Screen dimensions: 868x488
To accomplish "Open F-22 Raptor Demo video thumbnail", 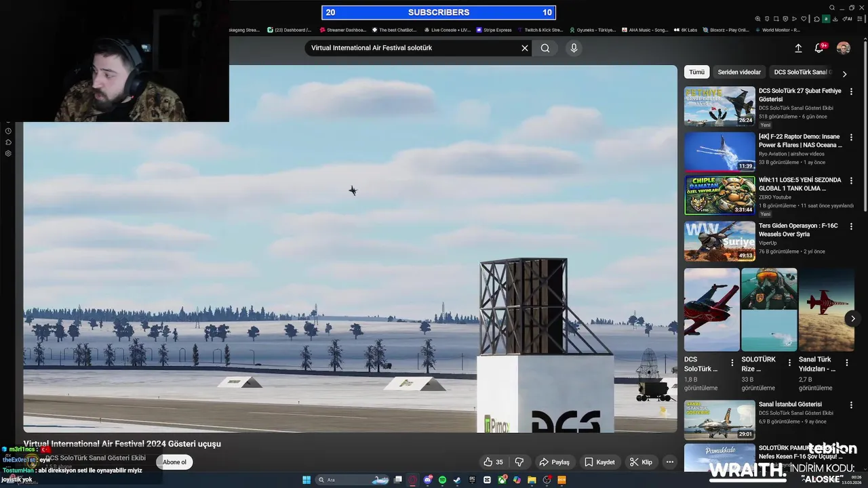I will tap(719, 151).
